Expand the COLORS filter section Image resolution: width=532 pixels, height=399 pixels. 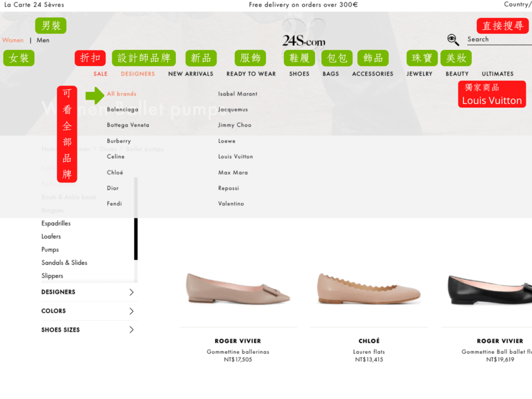[89, 311]
